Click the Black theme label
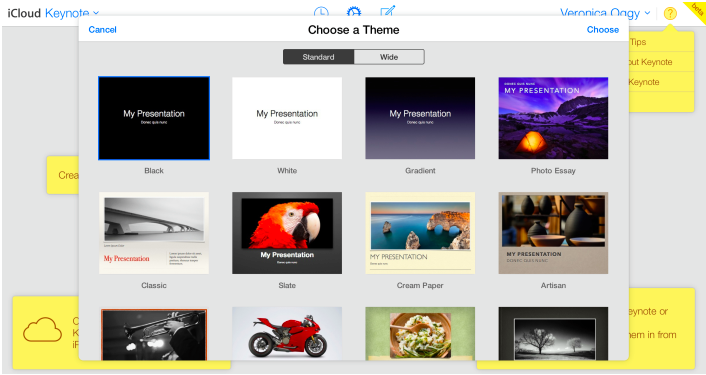Viewport: 706px width, 375px height. pos(154,171)
